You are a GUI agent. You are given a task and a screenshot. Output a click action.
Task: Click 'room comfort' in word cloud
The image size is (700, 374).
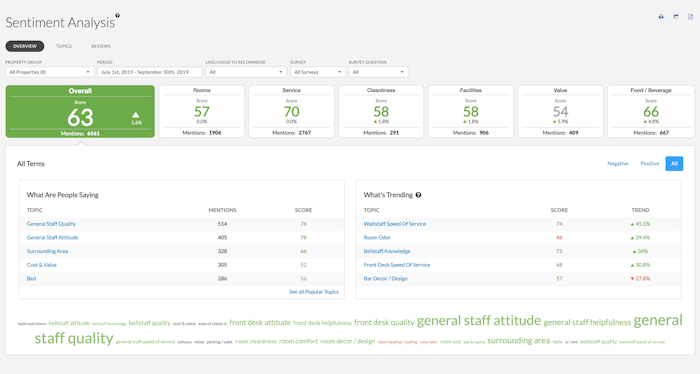click(x=298, y=341)
